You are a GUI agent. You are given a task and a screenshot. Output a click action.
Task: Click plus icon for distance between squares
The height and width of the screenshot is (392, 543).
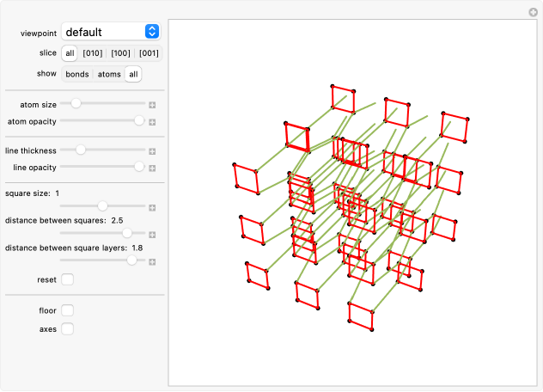coord(152,234)
